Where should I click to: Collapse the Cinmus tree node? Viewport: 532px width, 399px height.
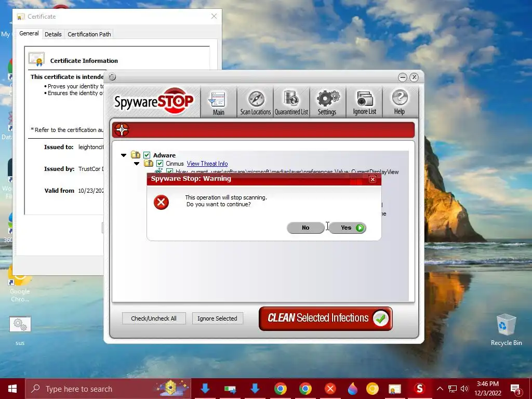tap(137, 164)
